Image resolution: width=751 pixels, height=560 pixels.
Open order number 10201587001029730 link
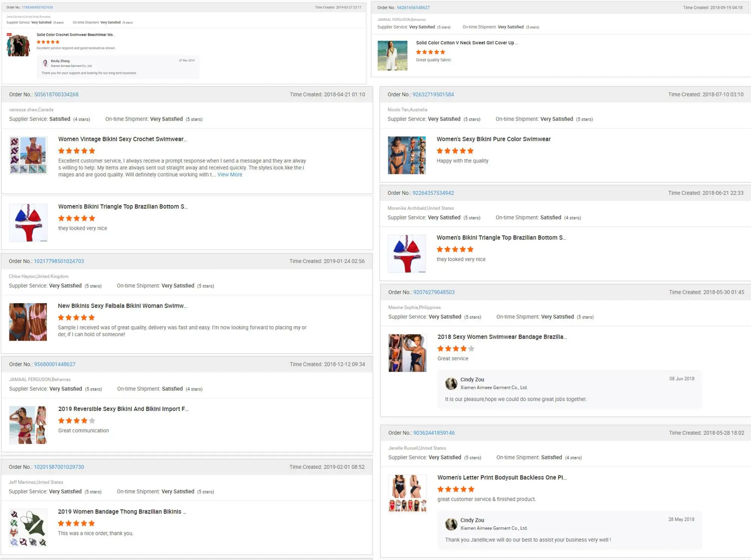[x=59, y=467]
